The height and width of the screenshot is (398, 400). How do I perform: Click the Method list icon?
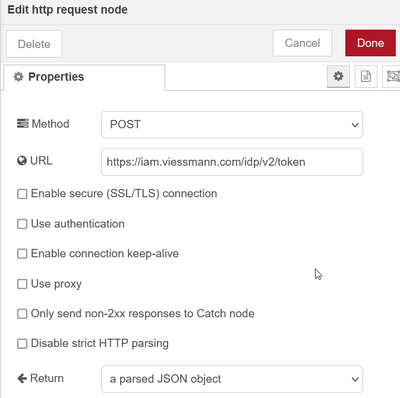click(x=23, y=124)
